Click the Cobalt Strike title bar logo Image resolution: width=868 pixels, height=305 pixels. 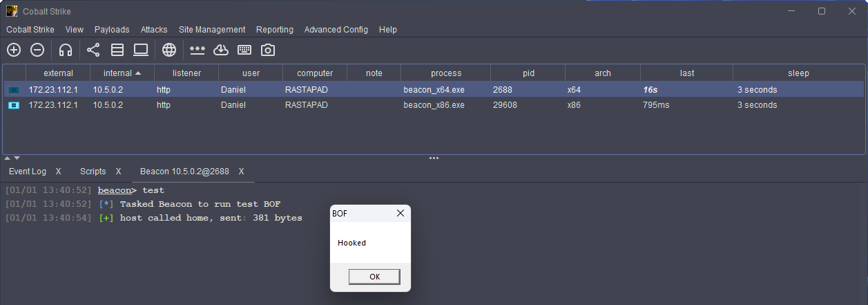pyautogui.click(x=12, y=11)
